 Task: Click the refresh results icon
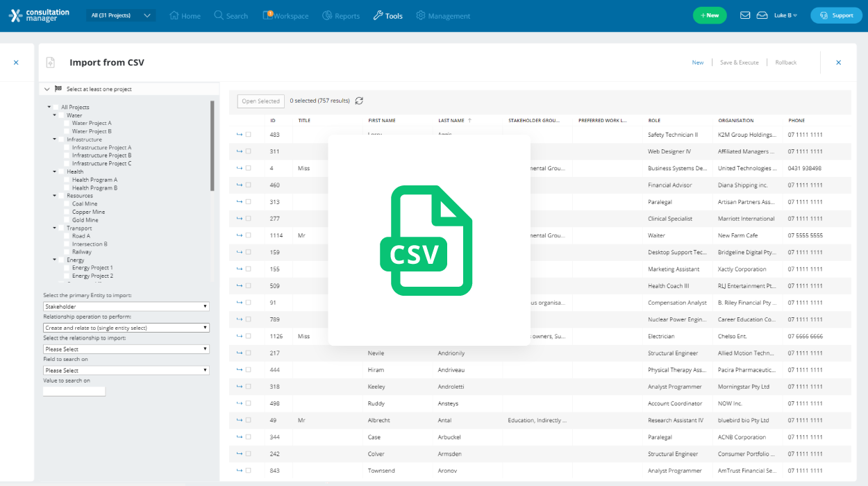click(359, 101)
